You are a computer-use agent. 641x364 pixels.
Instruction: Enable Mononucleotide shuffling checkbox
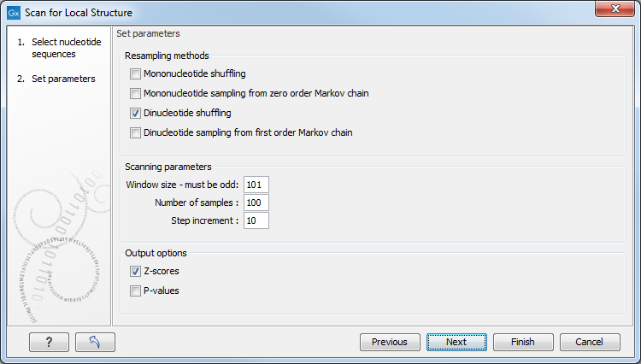click(x=136, y=74)
